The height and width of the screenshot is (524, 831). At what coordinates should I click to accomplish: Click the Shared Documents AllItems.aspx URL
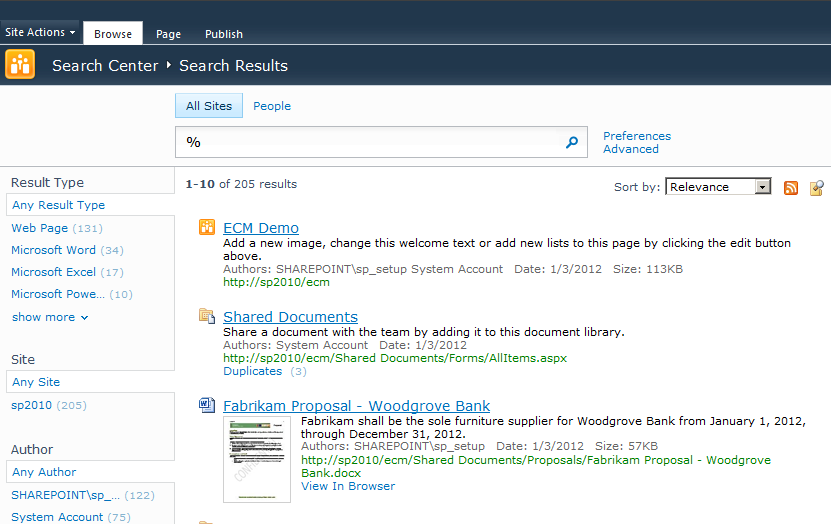click(395, 358)
